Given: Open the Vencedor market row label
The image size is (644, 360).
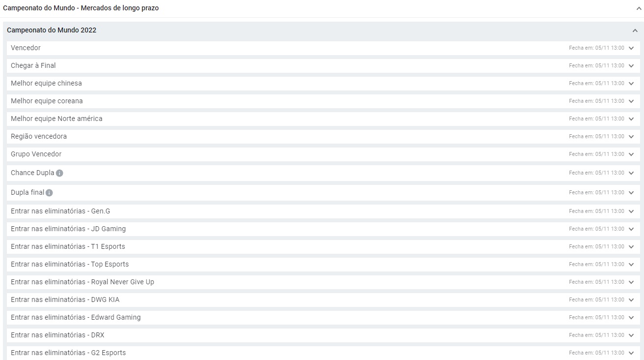Looking at the screenshot, I should pos(26,48).
